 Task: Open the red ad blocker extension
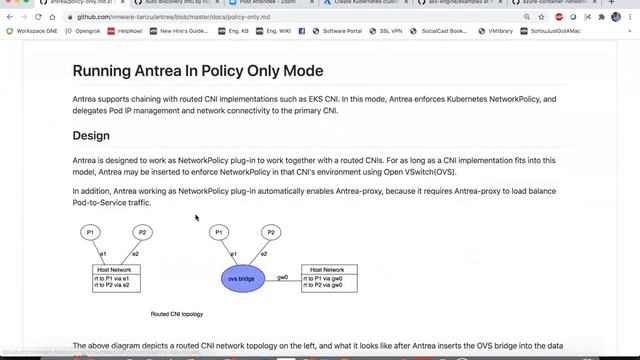pos(559,17)
